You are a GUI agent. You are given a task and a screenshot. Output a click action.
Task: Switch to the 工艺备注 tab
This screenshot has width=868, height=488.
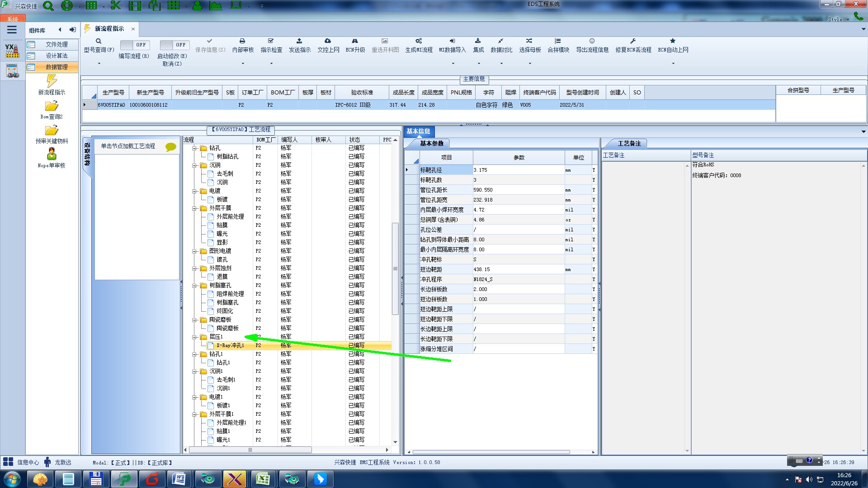(x=629, y=143)
